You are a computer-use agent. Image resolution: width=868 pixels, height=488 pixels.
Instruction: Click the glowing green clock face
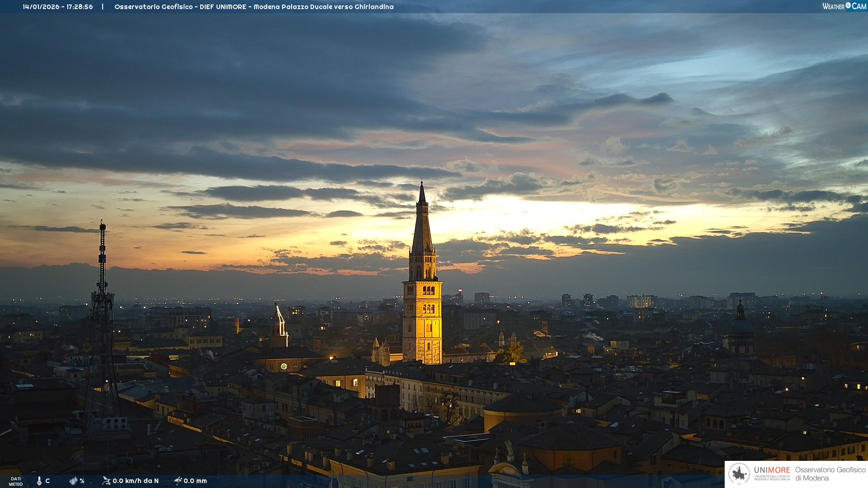click(x=283, y=366)
